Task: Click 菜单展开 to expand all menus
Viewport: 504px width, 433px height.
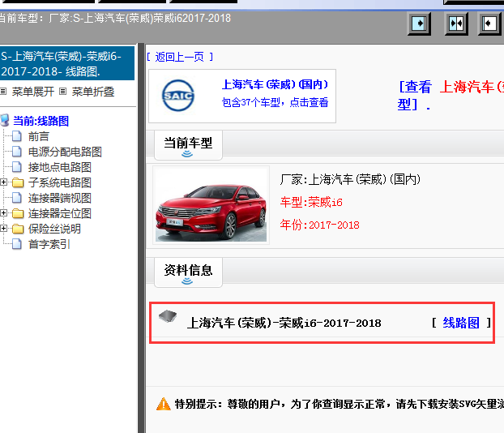Action: pyautogui.click(x=33, y=92)
